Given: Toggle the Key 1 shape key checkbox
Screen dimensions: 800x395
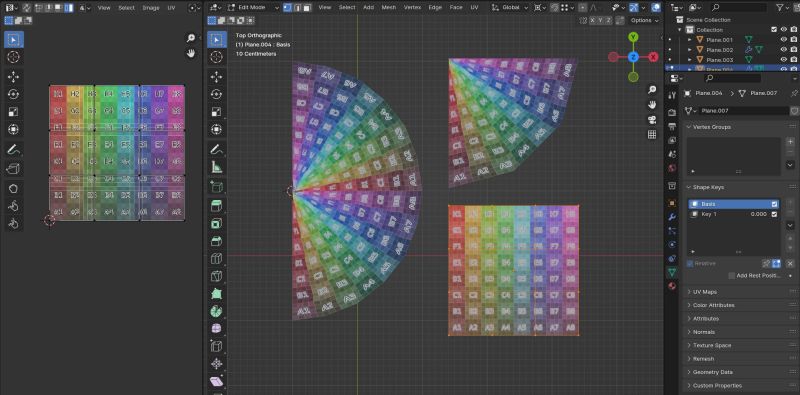Looking at the screenshot, I should point(775,214).
